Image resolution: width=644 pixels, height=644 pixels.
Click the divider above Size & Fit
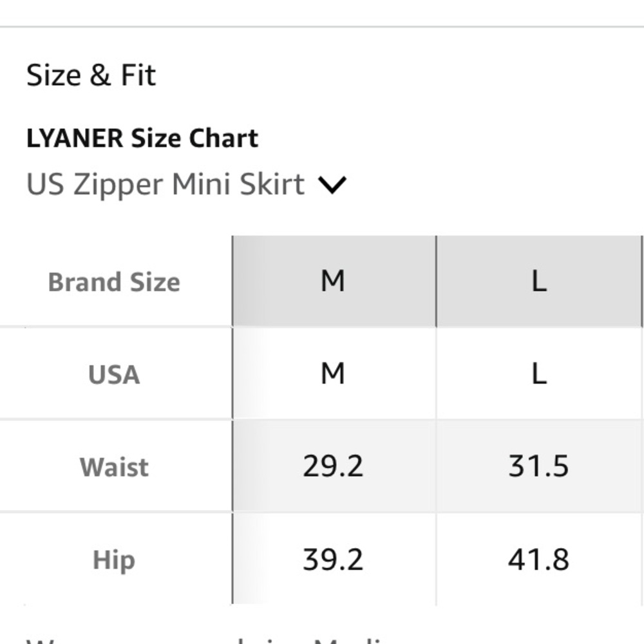(x=322, y=26)
